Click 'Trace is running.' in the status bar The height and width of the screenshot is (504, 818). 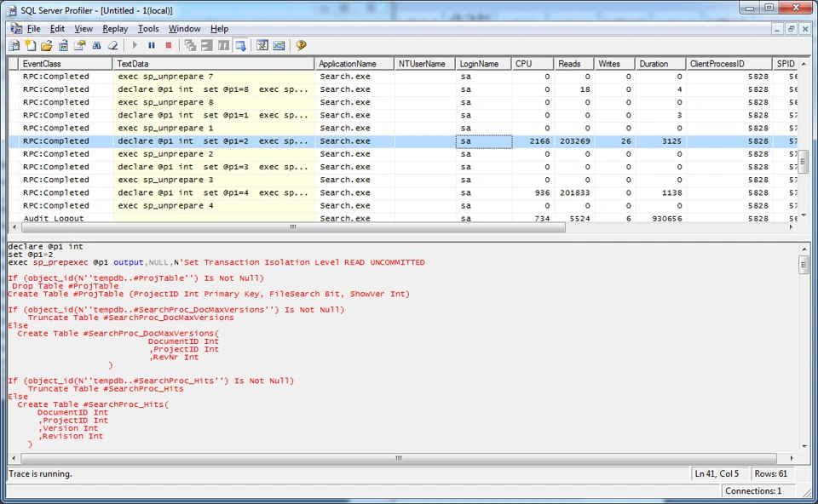coord(40,473)
